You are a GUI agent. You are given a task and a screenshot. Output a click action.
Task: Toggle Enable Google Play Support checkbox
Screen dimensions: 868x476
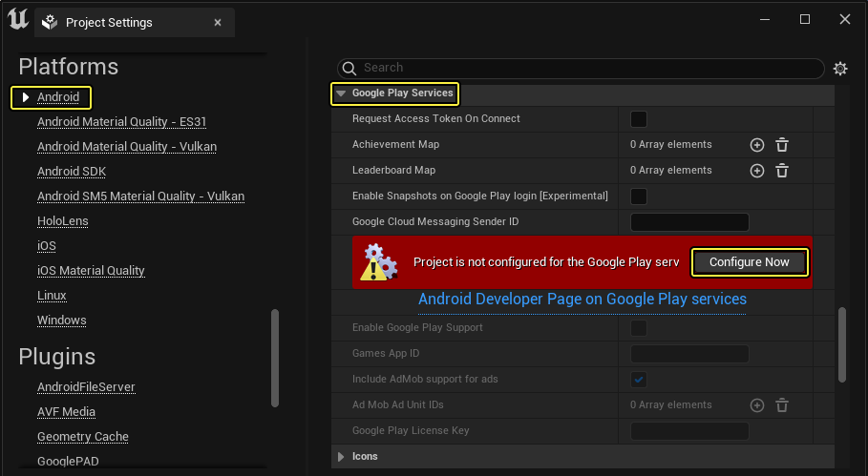click(x=638, y=328)
